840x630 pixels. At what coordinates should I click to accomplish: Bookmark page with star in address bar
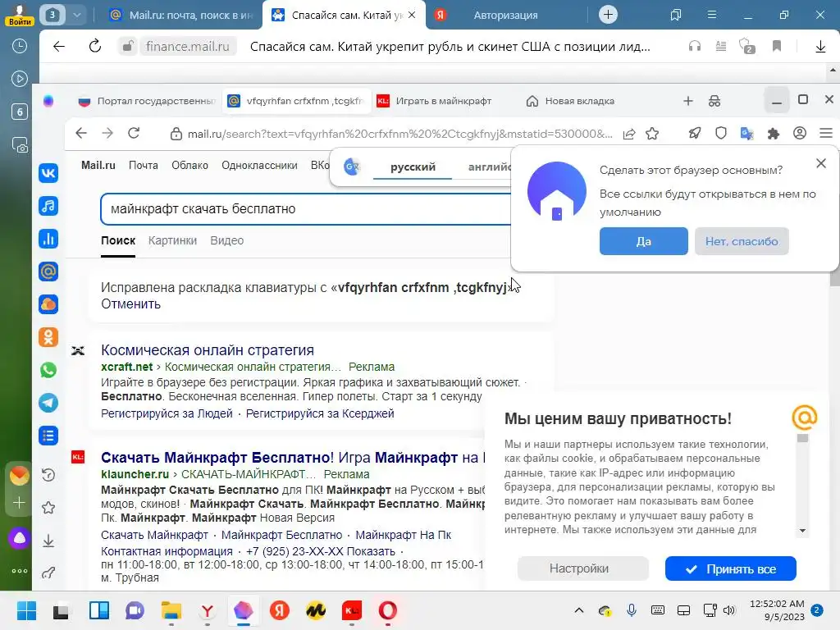(x=652, y=134)
